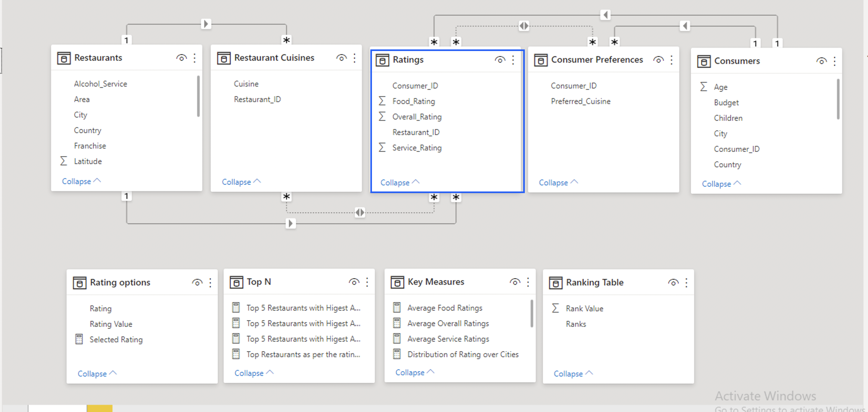Select filter direction arrow on Restaurants–Cuisines relationship
The height and width of the screenshot is (412, 868).
pos(206,24)
